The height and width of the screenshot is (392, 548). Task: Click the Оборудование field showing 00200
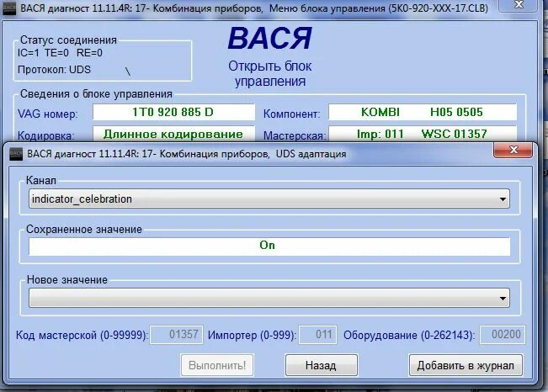[503, 335]
